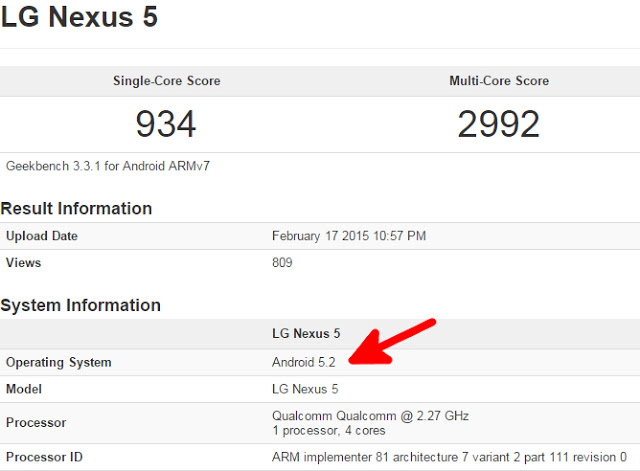Image resolution: width=640 pixels, height=471 pixels.
Task: Click the February 17 2015 upload date
Action: pyautogui.click(x=349, y=236)
